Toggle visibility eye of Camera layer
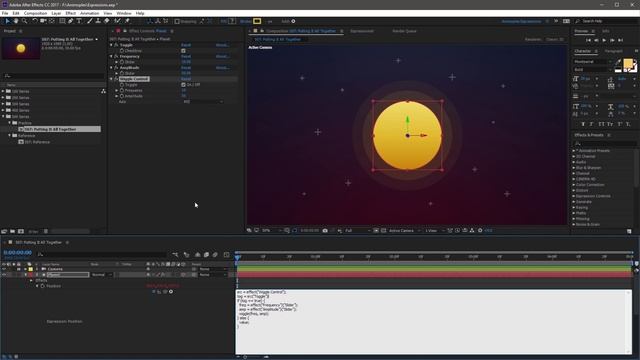The height and width of the screenshot is (360, 640). click(x=4, y=269)
